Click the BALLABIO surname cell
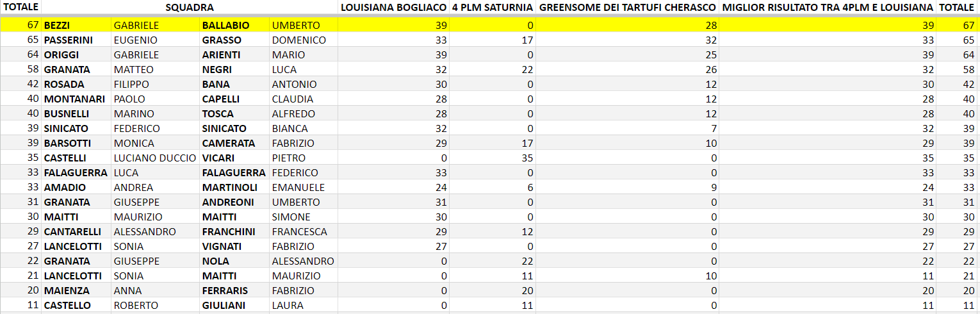The width and height of the screenshot is (980, 314). pos(225,25)
